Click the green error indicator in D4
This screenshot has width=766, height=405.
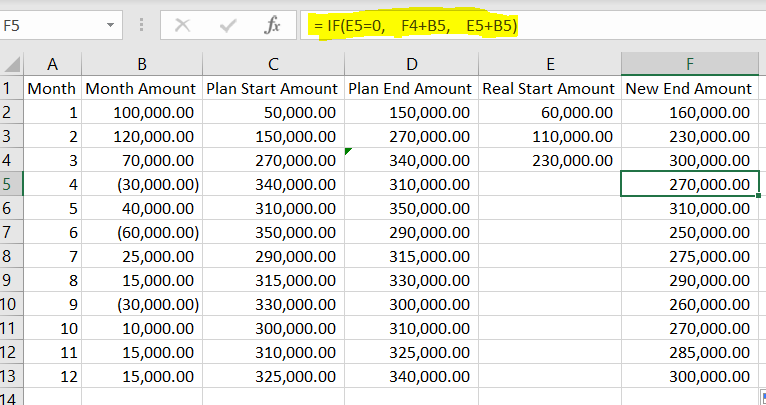click(x=348, y=151)
